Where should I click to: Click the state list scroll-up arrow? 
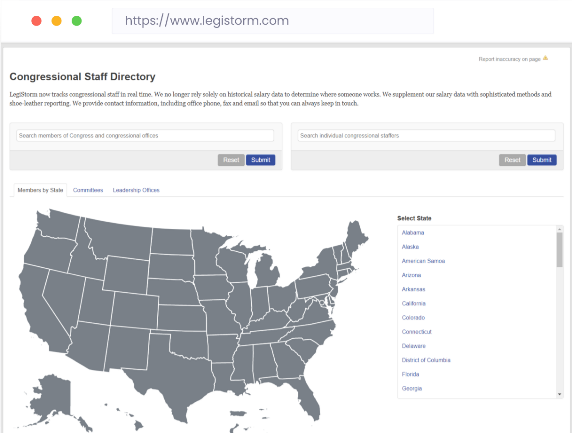point(560,229)
